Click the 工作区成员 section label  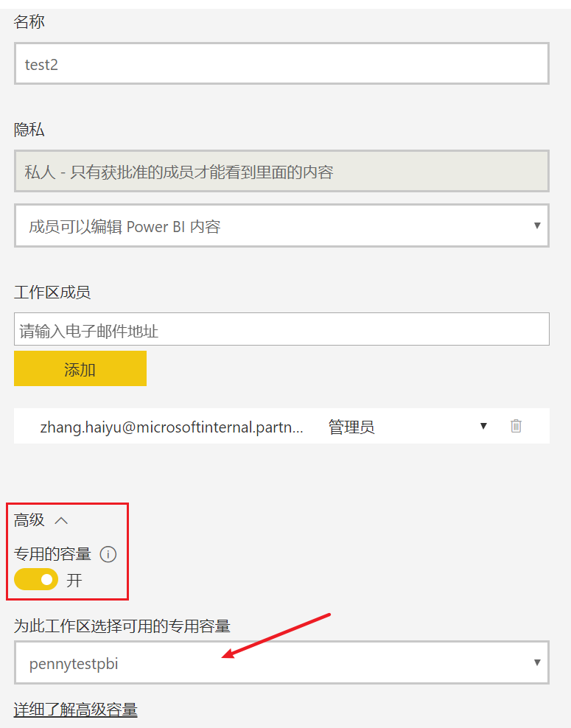[x=52, y=293]
